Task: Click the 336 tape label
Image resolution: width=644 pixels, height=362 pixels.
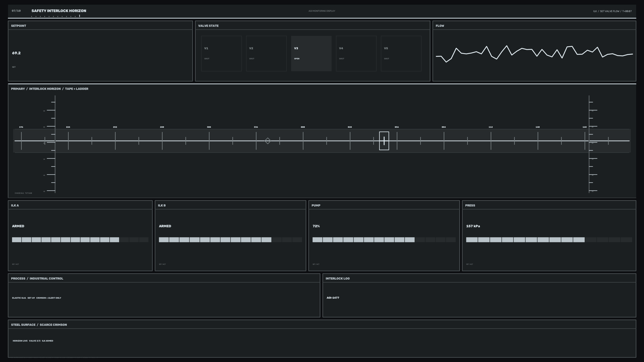Action: point(256,127)
